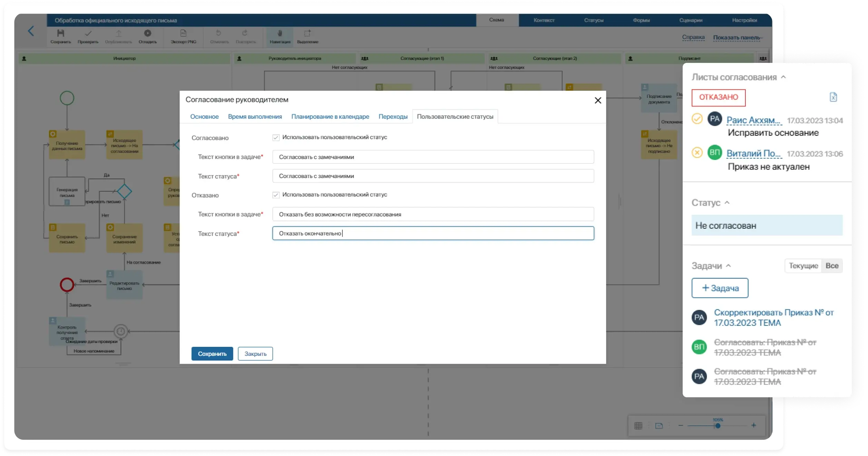Image resolution: width=868 pixels, height=456 pixels.
Task: Switch to the Переходы tab
Action: point(393,117)
